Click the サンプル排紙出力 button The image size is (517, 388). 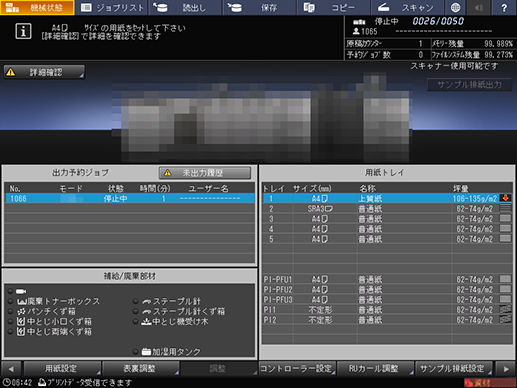point(469,85)
